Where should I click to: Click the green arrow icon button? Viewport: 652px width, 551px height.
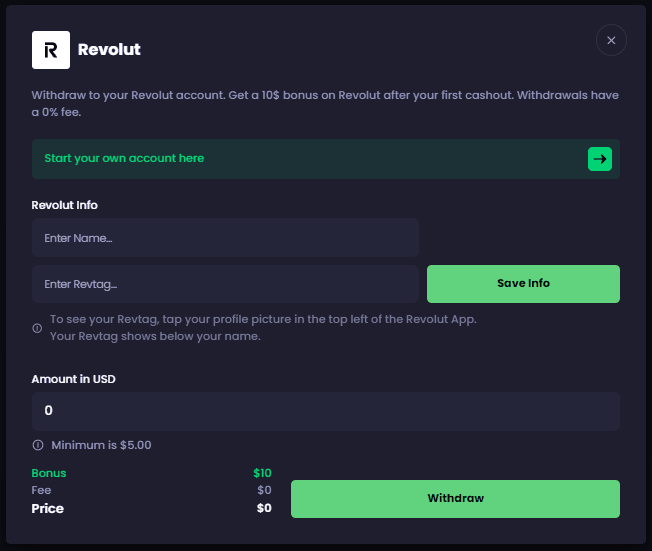coord(599,159)
